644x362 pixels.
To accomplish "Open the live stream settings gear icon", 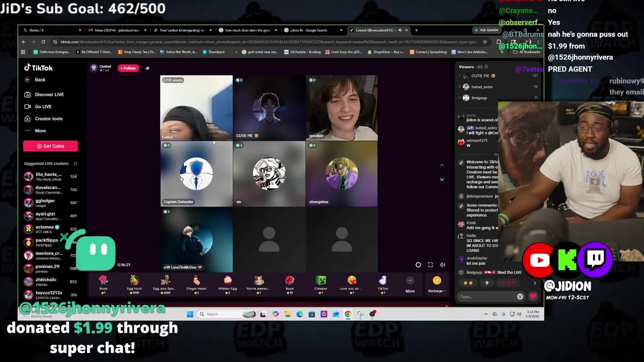I will click(418, 265).
